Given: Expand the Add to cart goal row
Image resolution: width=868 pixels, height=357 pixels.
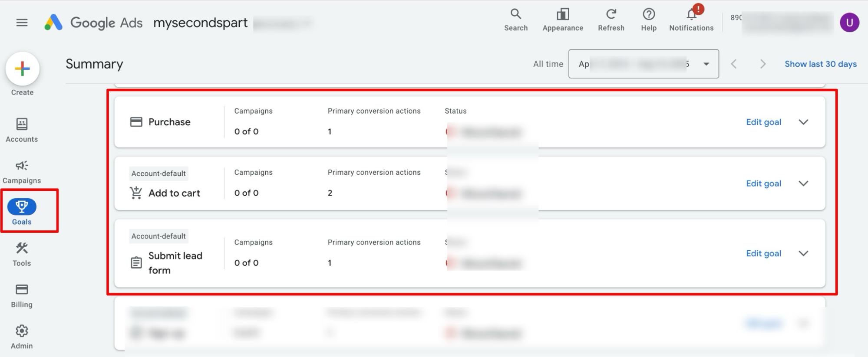Looking at the screenshot, I should click(803, 183).
